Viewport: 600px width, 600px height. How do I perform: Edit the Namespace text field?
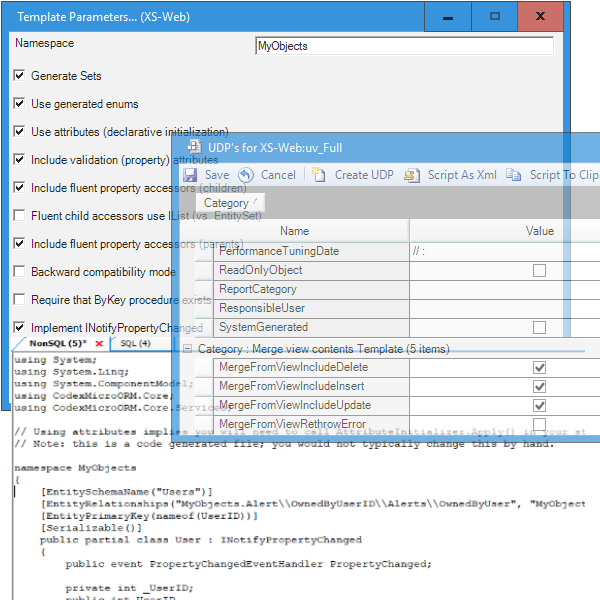pyautogui.click(x=404, y=46)
